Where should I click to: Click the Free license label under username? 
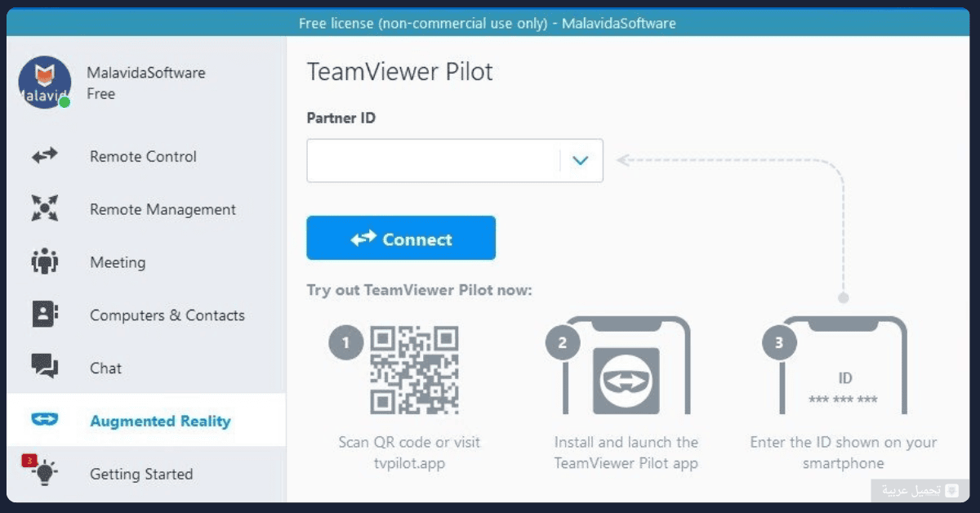pyautogui.click(x=101, y=94)
